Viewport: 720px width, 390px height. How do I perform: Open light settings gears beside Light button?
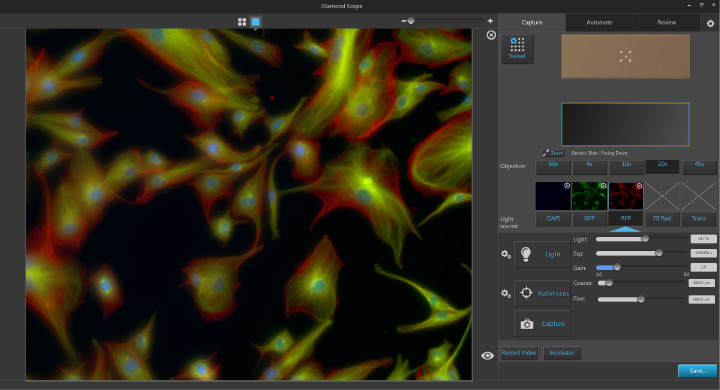click(506, 254)
